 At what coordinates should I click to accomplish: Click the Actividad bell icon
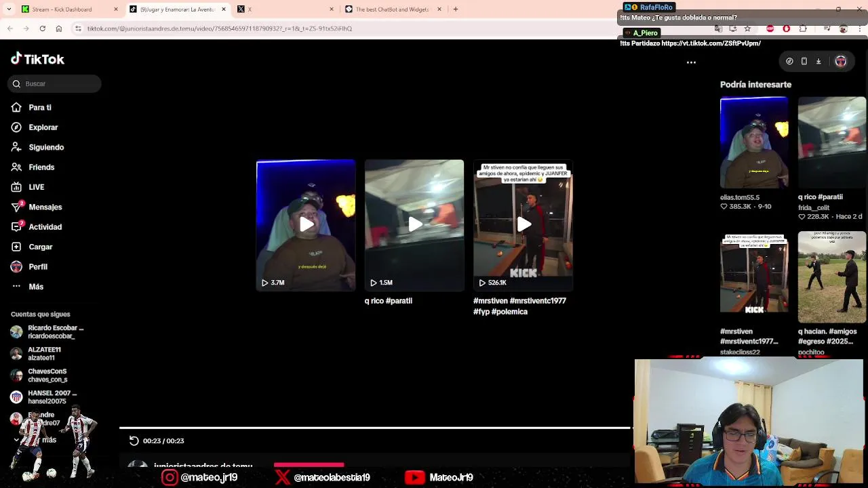pos(16,227)
